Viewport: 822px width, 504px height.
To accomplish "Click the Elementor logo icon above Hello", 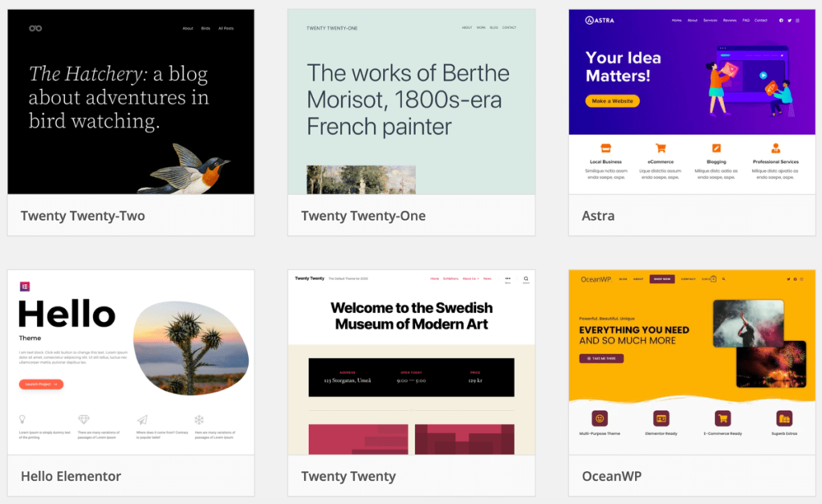I will pyautogui.click(x=25, y=286).
